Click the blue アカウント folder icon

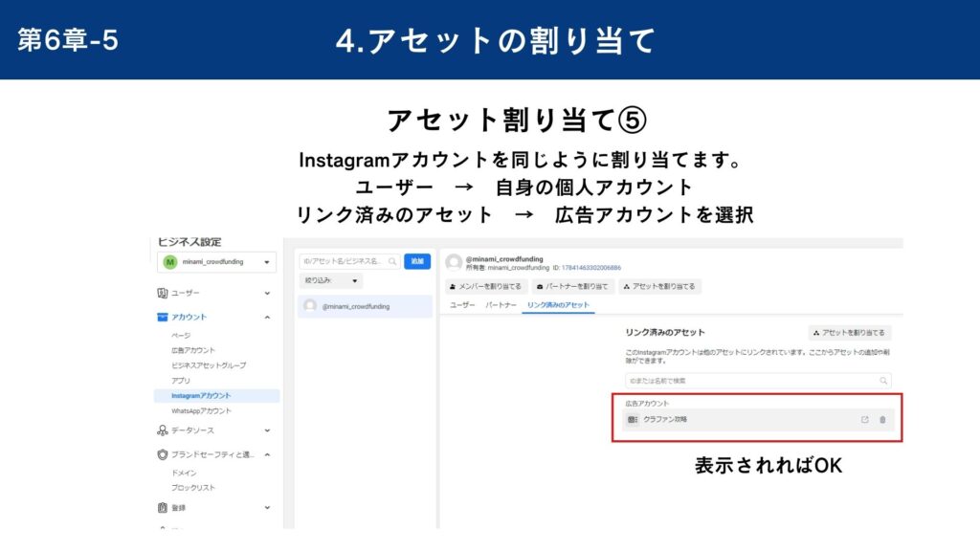tap(163, 318)
